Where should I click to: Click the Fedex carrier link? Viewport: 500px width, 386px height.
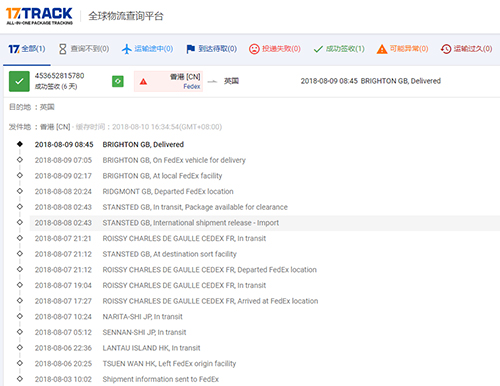(x=192, y=87)
